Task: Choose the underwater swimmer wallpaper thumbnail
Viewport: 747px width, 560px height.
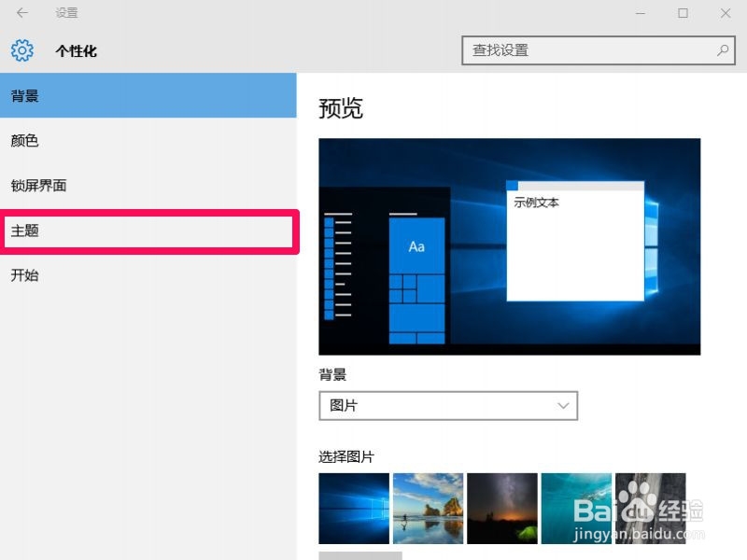Action: point(576,508)
